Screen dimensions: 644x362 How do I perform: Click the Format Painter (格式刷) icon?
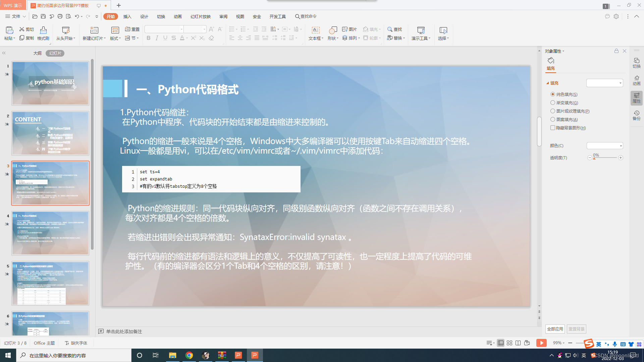click(43, 31)
